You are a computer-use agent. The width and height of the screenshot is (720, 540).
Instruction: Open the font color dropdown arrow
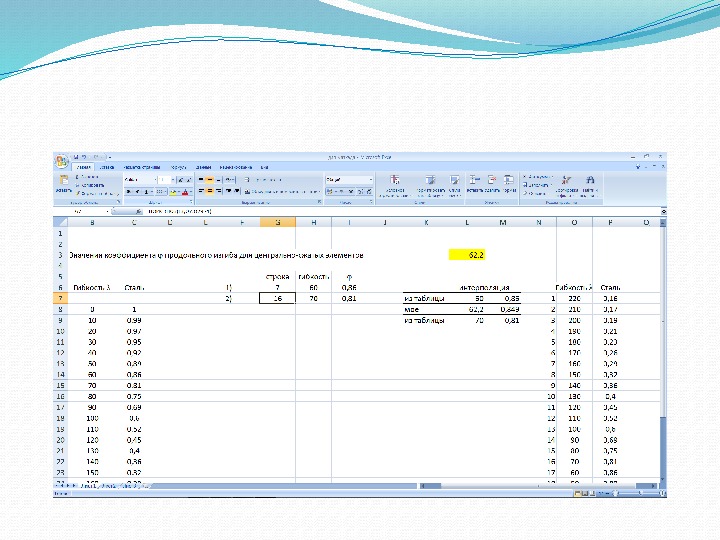(191, 191)
